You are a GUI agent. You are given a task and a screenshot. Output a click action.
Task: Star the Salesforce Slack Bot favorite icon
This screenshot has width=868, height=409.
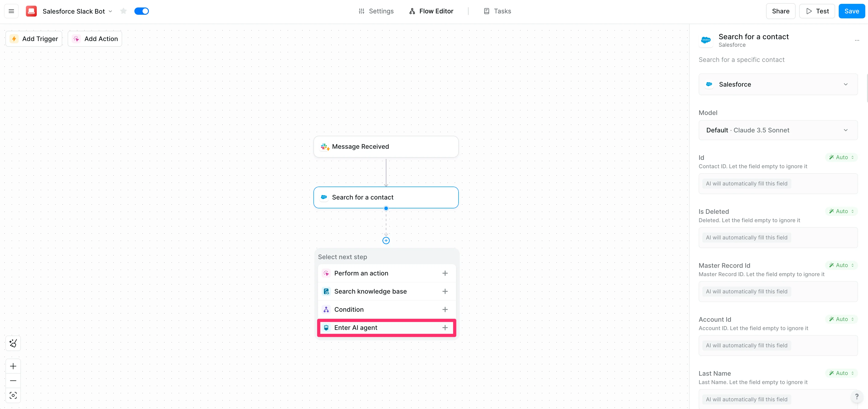click(x=123, y=11)
